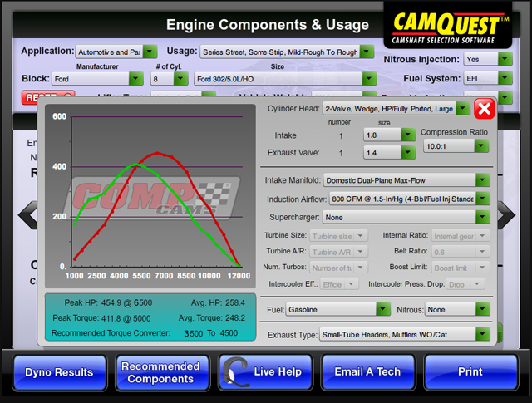Click the headset icon on Live Help
The width and height of the screenshot is (532, 403).
pyautogui.click(x=235, y=372)
